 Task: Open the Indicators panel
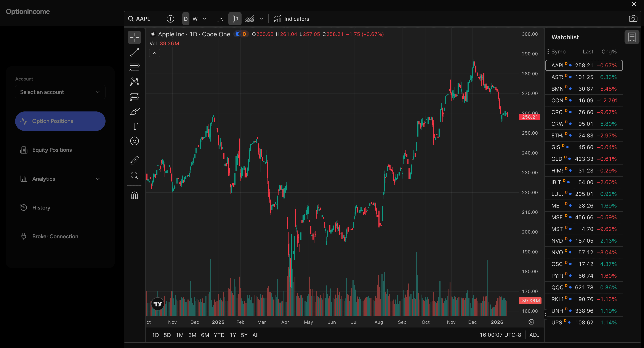coord(291,19)
